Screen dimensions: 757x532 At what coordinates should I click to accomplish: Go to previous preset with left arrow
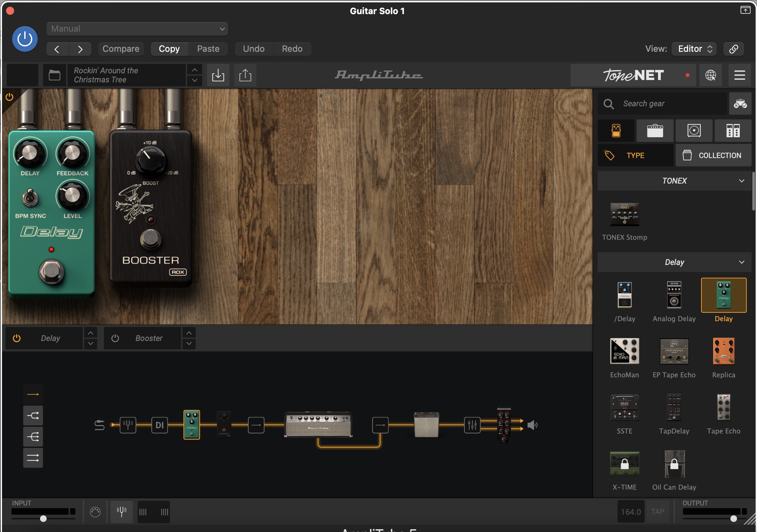tap(57, 49)
